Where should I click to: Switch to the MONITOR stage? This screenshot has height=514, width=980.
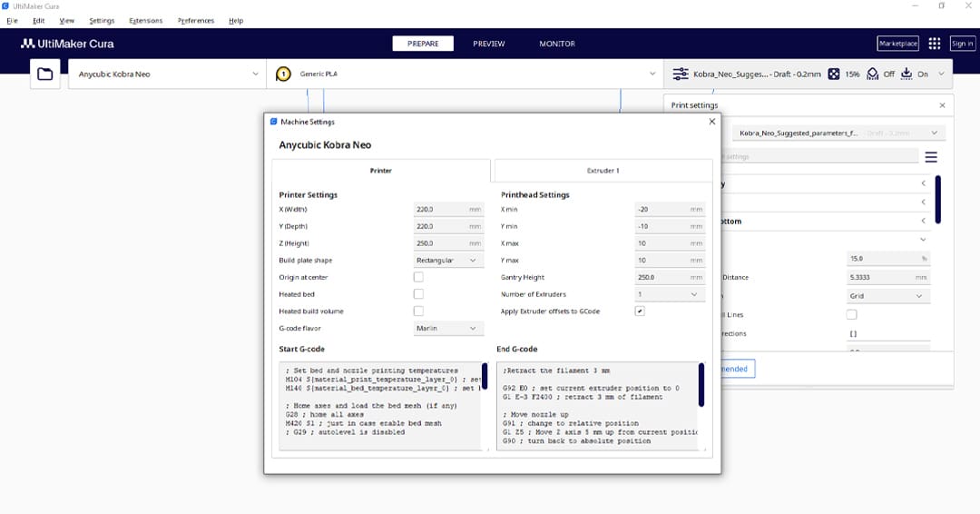coord(557,44)
